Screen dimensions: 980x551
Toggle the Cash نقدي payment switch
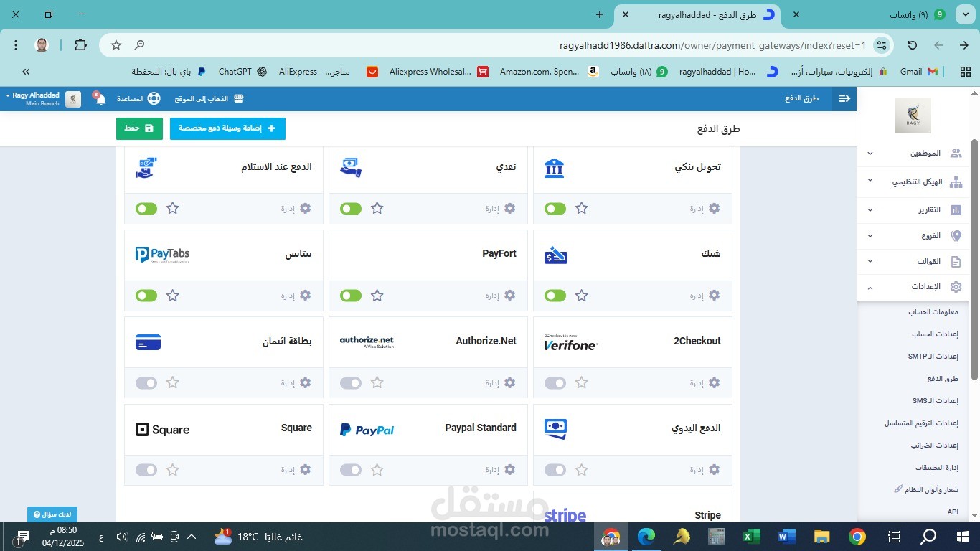351,209
